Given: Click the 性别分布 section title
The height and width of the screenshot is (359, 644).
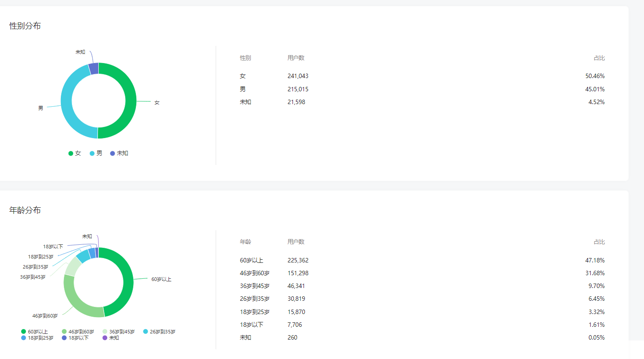Looking at the screenshot, I should tap(25, 26).
